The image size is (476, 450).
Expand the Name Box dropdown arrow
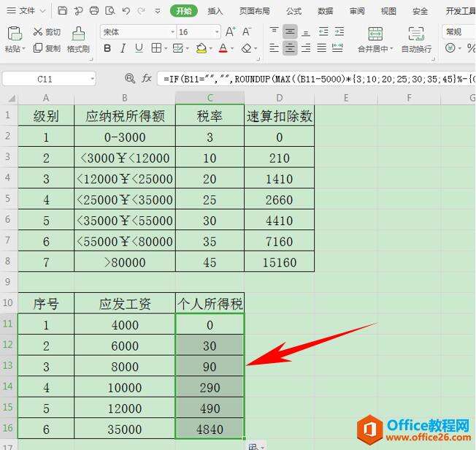(92, 80)
